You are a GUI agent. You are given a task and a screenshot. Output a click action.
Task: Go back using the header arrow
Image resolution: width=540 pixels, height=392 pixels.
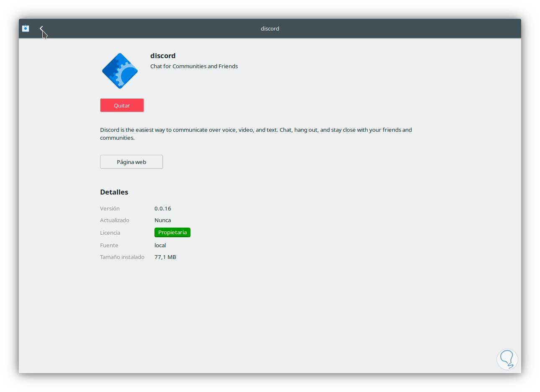pos(41,28)
